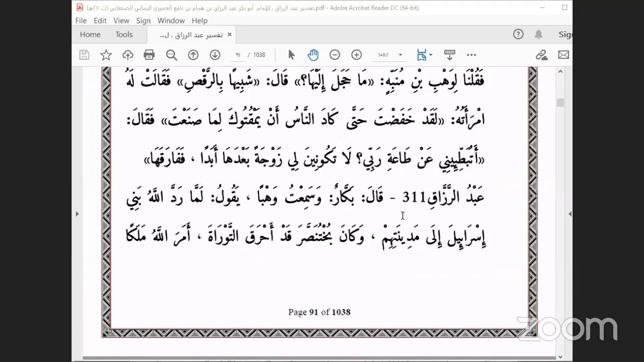Click the Sign In button
The height and width of the screenshot is (362, 644).
click(x=565, y=35)
